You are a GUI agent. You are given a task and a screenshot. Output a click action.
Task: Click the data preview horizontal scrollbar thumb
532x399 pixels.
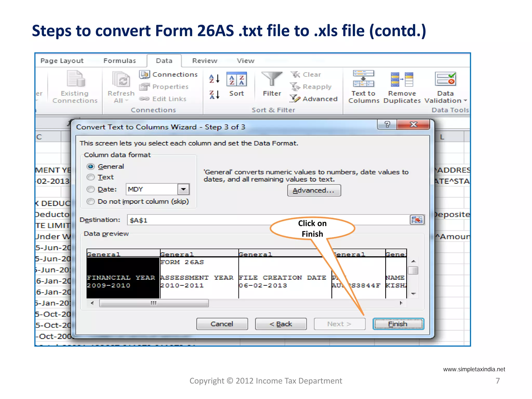coord(154,303)
